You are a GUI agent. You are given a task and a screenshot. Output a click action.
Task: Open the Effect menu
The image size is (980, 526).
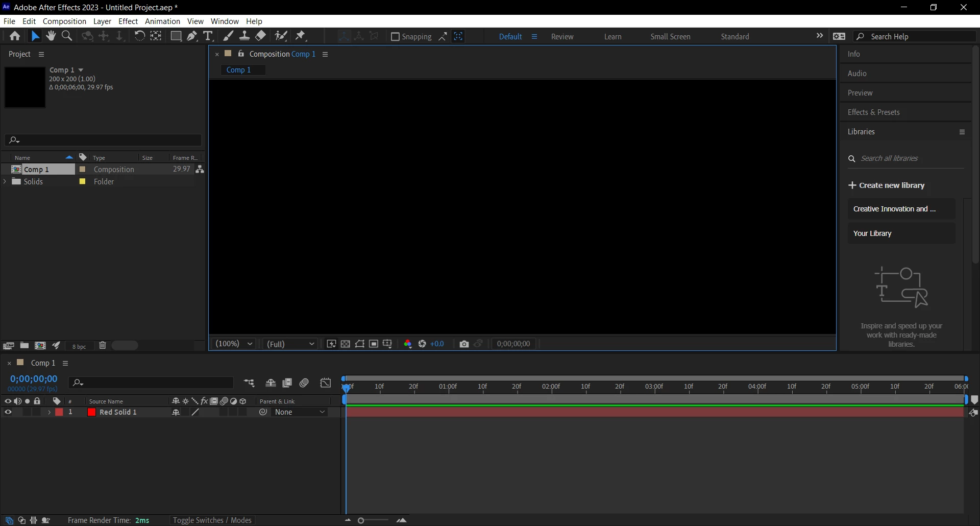pos(128,21)
